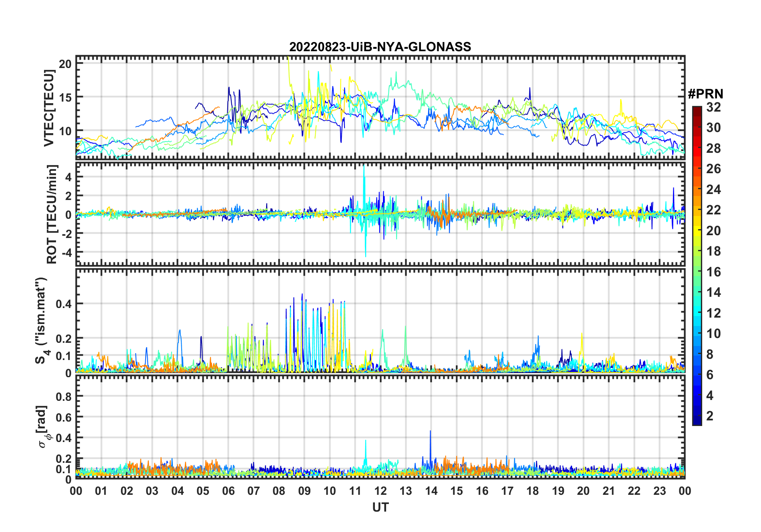Select the 12 hour tick on the UT axis

pos(380,491)
